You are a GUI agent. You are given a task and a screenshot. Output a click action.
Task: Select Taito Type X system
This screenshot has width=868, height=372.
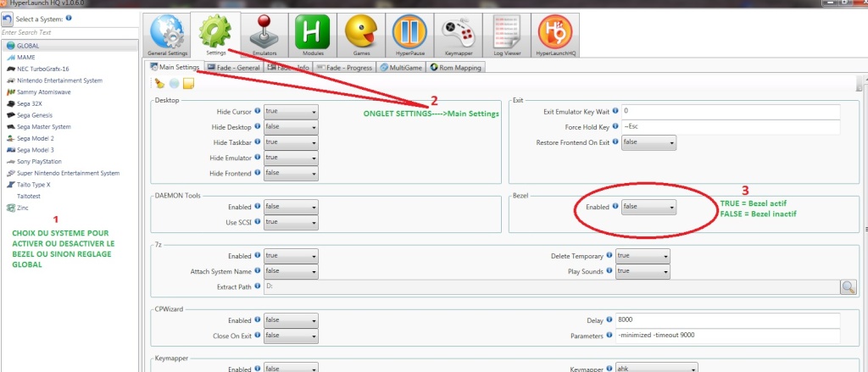click(x=70, y=185)
